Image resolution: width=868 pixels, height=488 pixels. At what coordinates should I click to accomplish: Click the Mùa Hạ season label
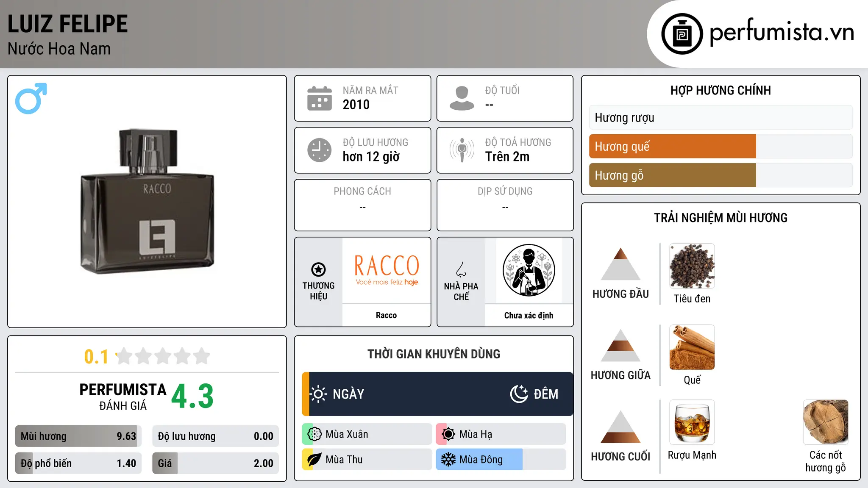coord(476,435)
